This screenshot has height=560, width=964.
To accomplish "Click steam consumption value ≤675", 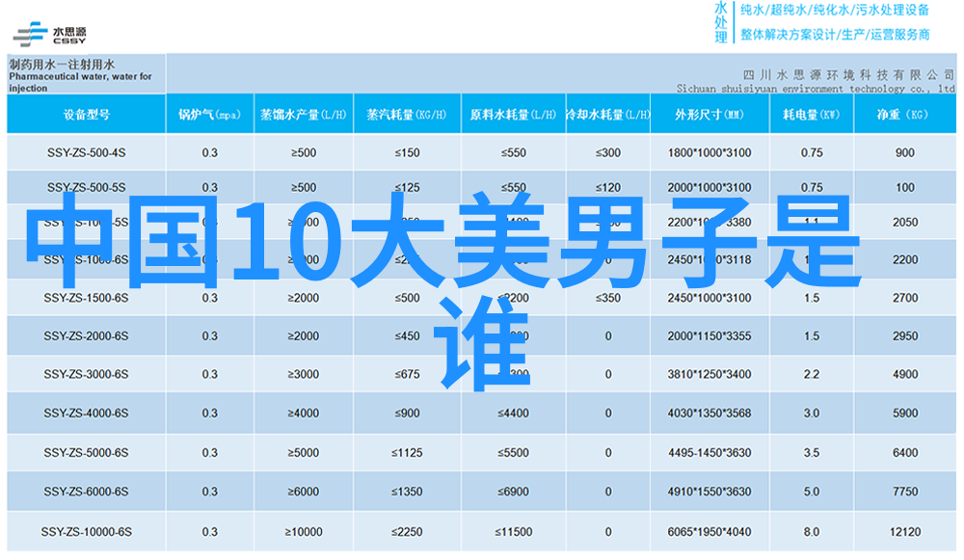I will pos(407,374).
